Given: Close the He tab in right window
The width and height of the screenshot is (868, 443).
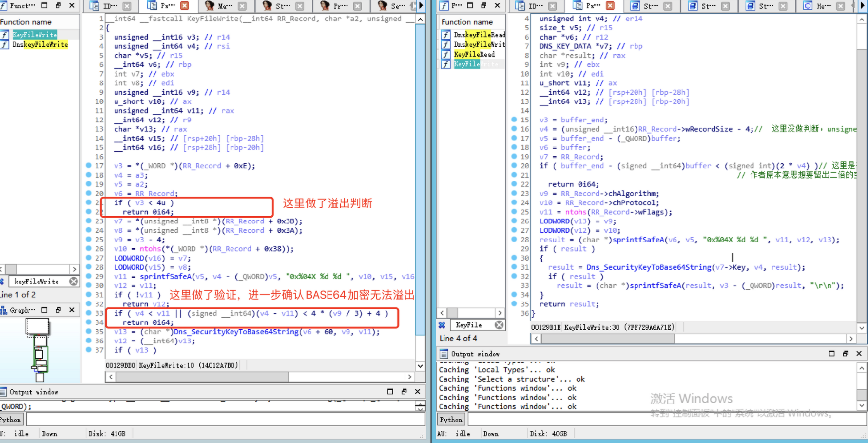Looking at the screenshot, I should point(841,6).
